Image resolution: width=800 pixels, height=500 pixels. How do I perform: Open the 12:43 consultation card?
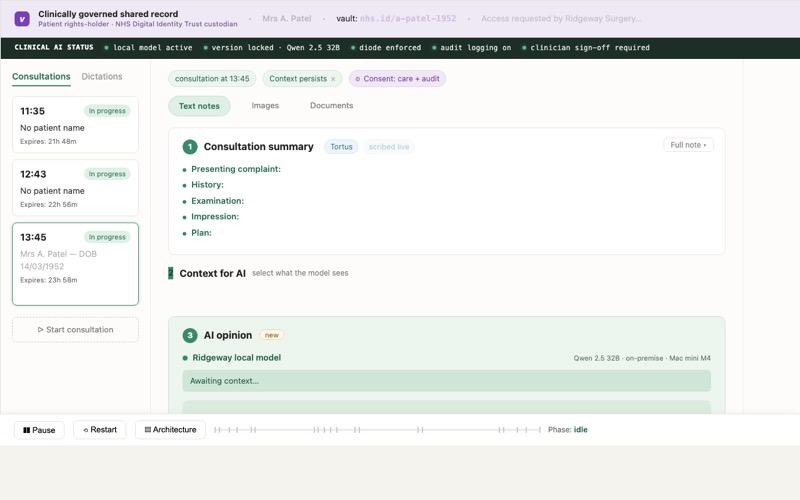[76, 188]
